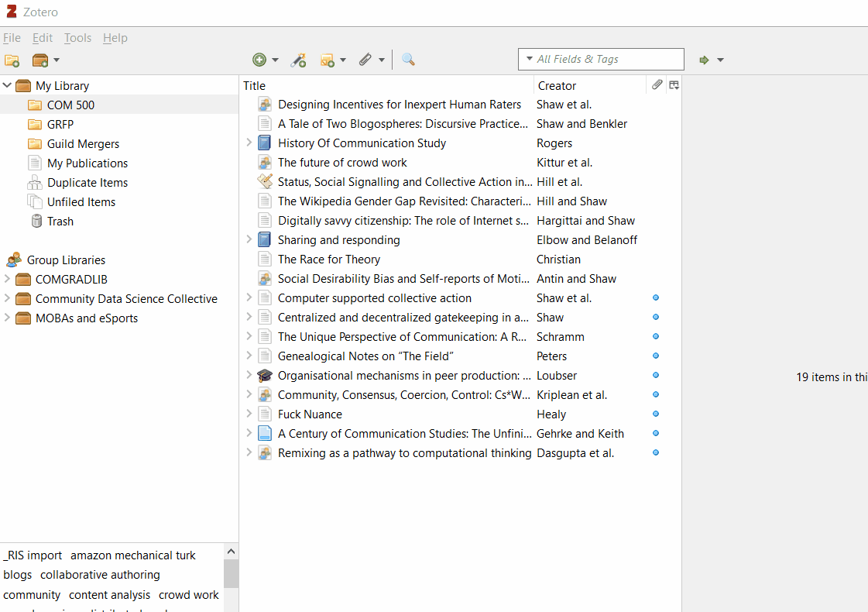Open the Locate dropdown arrow

coord(720,60)
